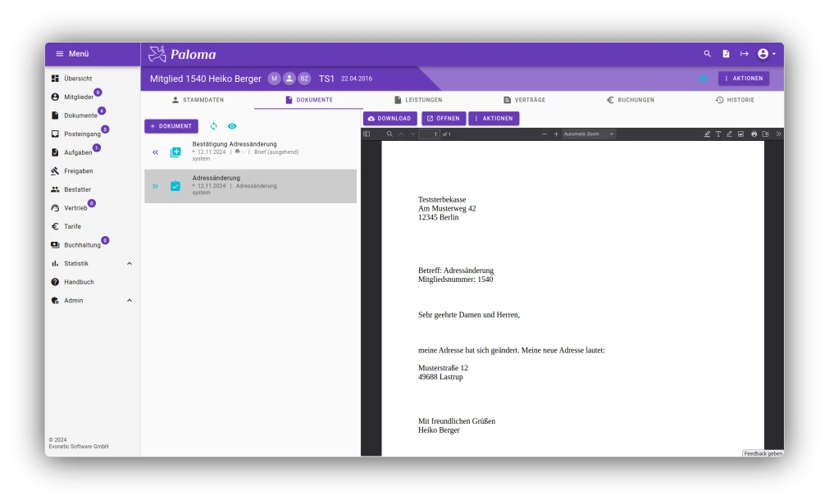Viewport: 829px width, 504px height.
Task: Click the PDF find magnifier icon
Action: click(x=389, y=134)
